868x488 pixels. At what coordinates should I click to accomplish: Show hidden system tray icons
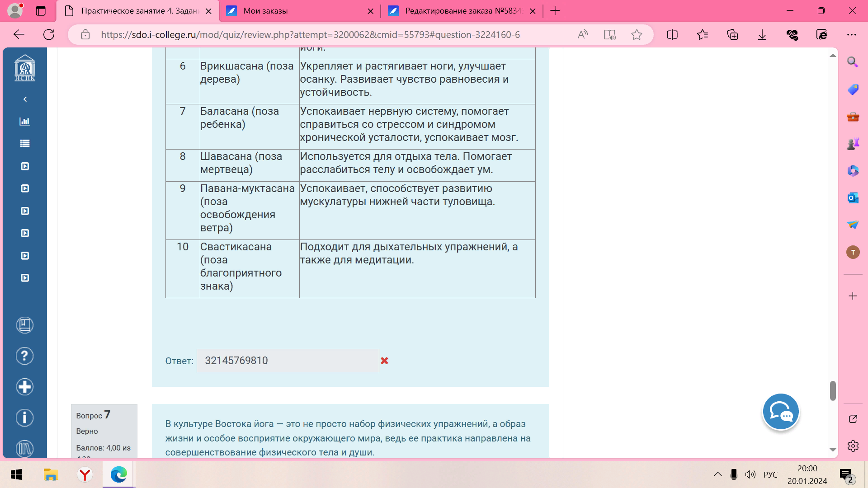[717, 474]
